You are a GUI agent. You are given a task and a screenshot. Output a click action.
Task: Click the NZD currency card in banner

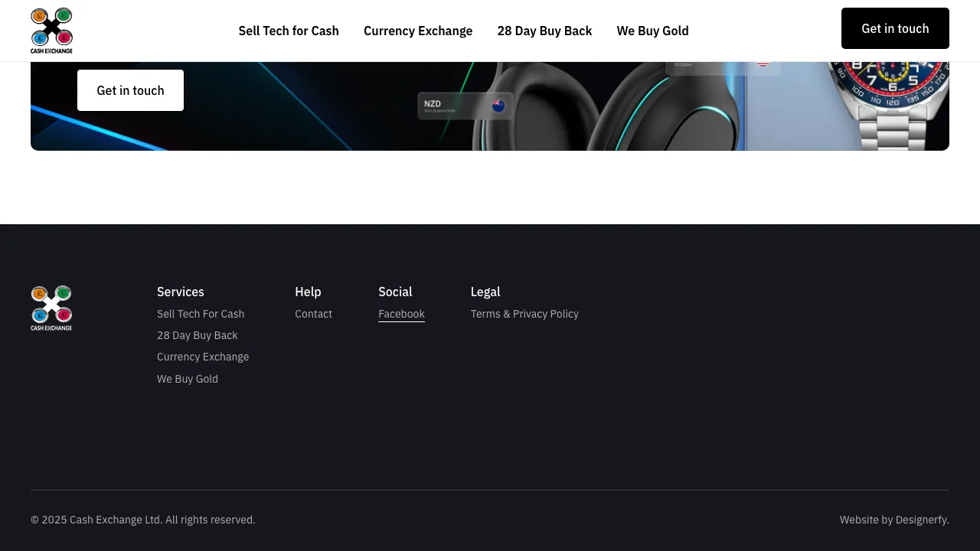pos(464,106)
